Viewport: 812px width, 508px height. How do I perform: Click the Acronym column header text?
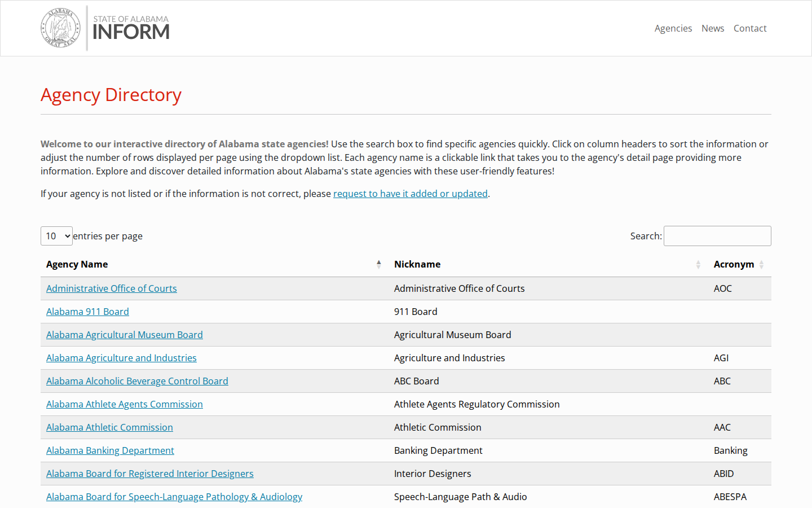(x=734, y=264)
